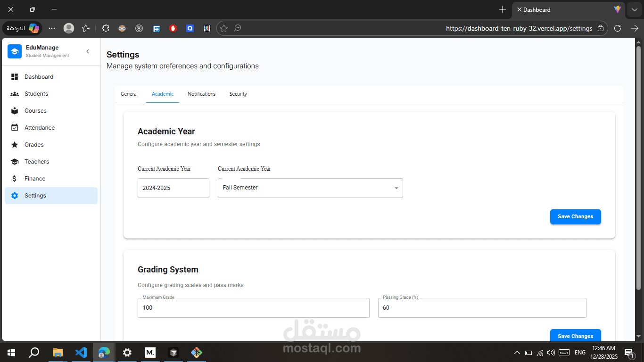644x362 pixels.
Task: Open the Copilot chat button
Action: click(x=23, y=28)
